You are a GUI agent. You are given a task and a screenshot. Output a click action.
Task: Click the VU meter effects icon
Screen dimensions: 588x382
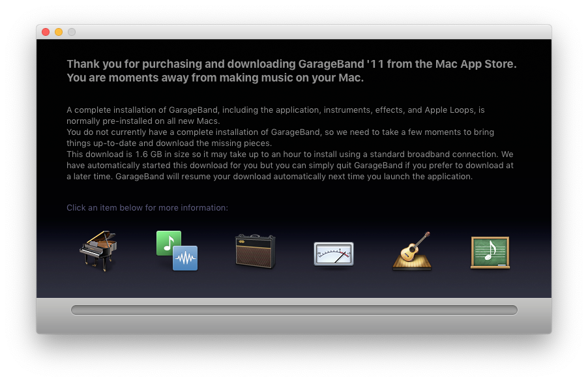(334, 254)
